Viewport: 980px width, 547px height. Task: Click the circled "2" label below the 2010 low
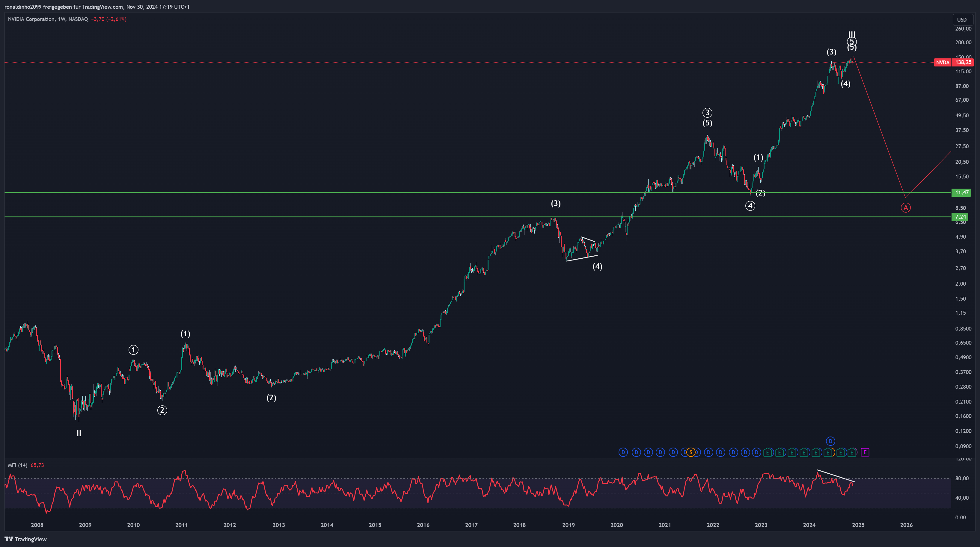(162, 410)
